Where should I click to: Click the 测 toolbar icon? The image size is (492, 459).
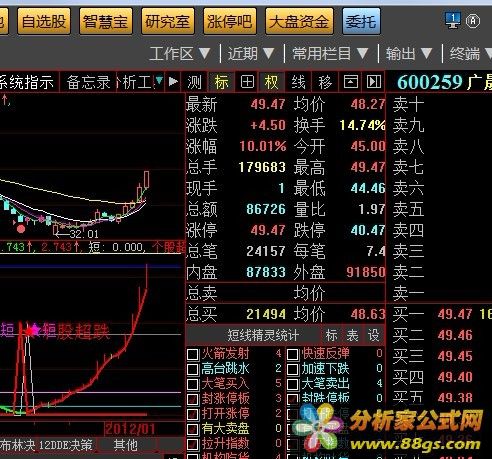click(x=195, y=82)
